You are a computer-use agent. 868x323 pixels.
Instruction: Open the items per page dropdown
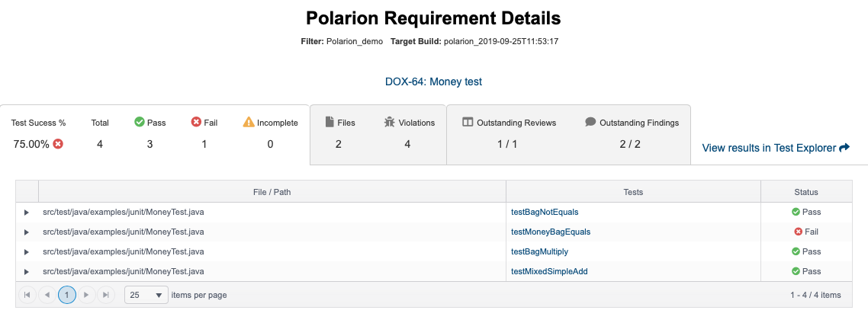coord(146,295)
